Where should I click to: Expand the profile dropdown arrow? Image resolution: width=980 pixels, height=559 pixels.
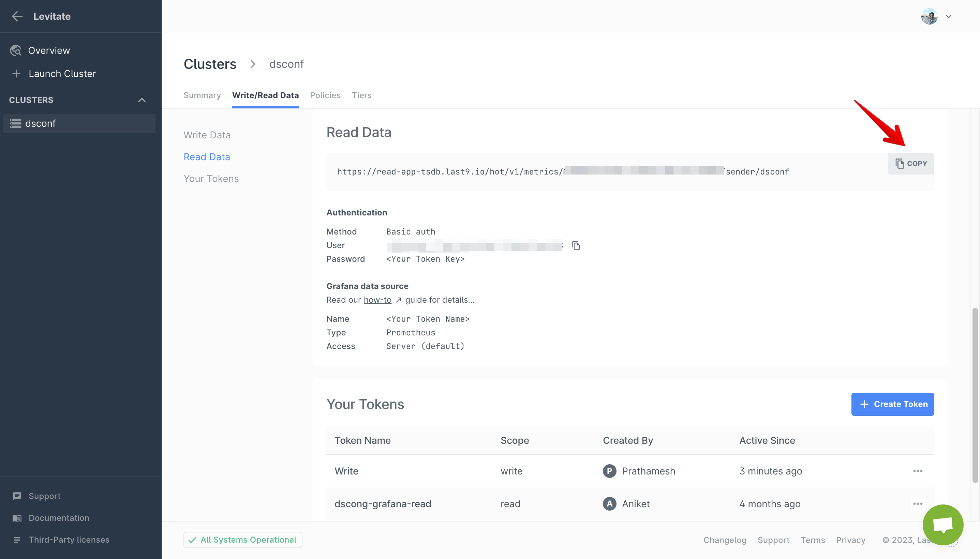click(949, 16)
